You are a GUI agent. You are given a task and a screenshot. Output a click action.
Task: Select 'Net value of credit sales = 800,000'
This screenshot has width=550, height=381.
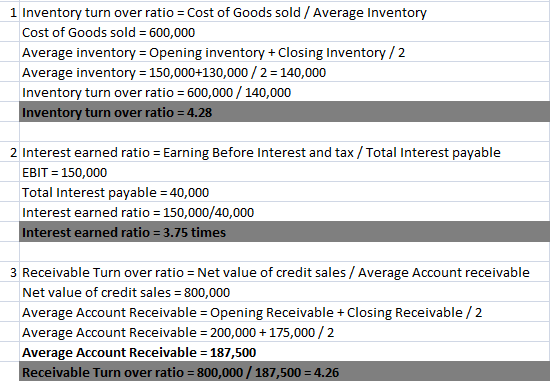[284, 292]
